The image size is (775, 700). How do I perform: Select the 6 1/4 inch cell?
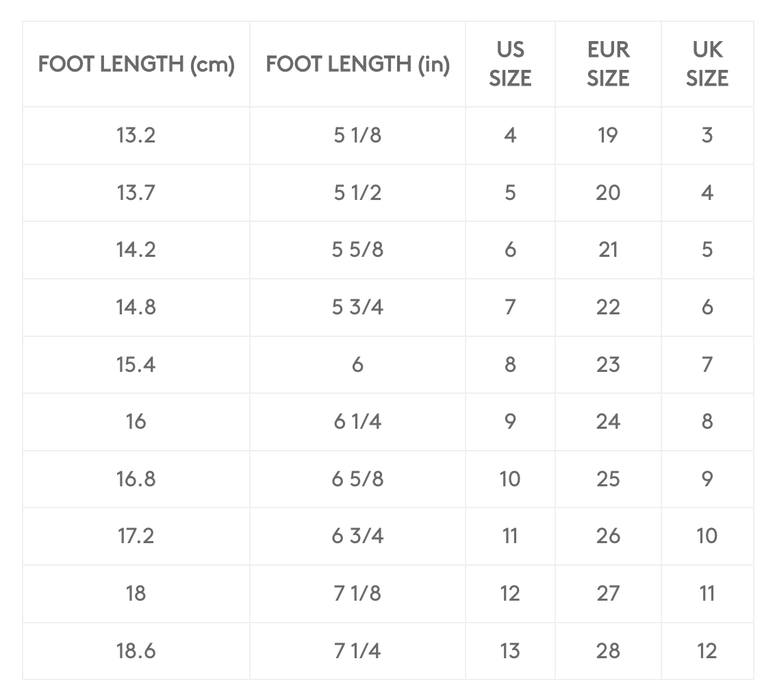pyautogui.click(x=357, y=422)
